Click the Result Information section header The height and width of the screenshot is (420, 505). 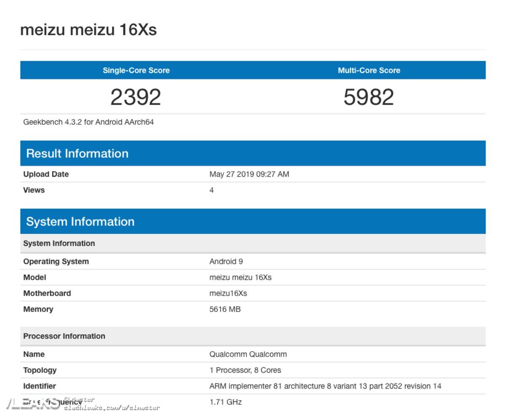78,154
